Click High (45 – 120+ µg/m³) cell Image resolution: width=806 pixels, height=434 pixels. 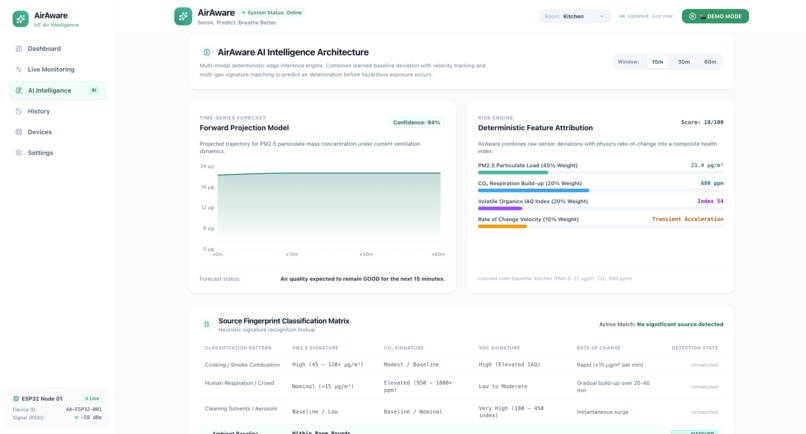327,365
